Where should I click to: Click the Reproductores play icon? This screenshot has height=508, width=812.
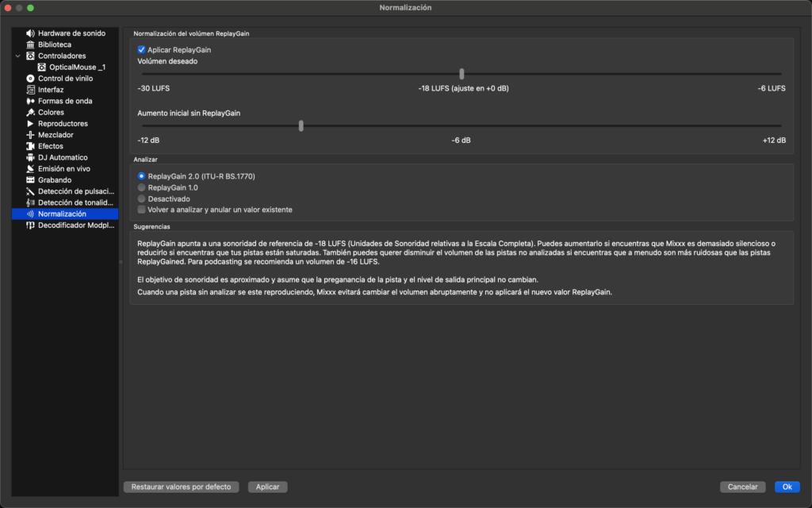click(x=31, y=123)
